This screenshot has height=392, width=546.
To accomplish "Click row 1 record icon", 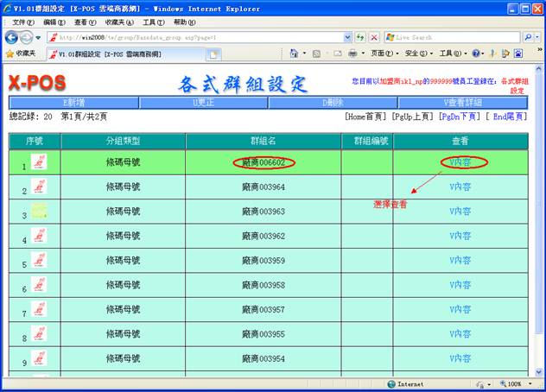I will (39, 161).
